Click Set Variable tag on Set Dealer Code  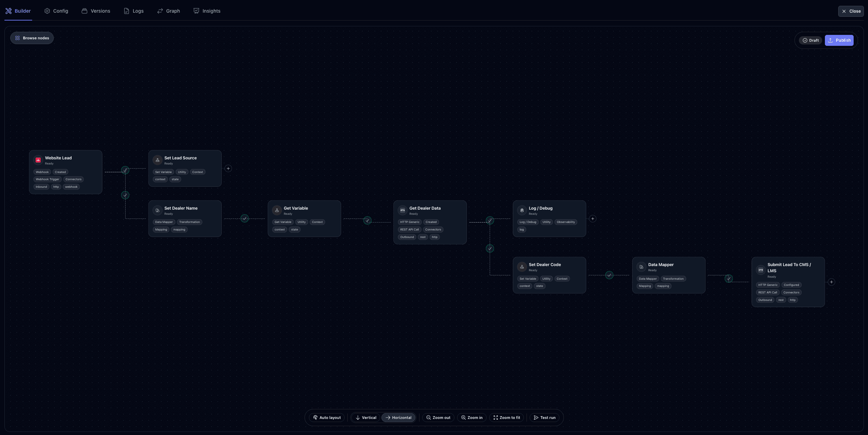tap(528, 279)
